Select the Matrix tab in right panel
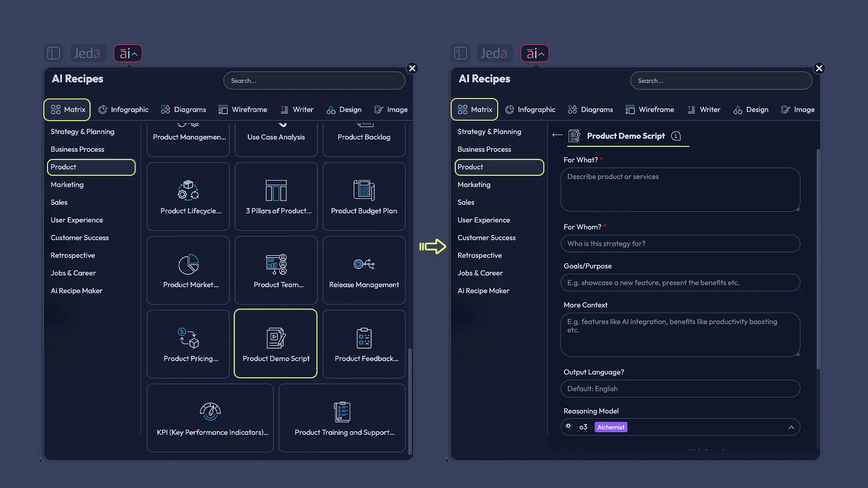 pyautogui.click(x=474, y=110)
